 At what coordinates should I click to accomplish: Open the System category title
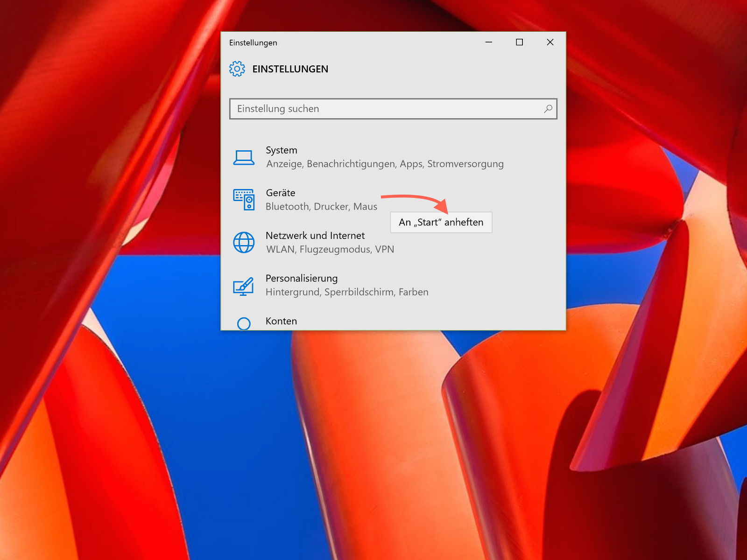[282, 150]
